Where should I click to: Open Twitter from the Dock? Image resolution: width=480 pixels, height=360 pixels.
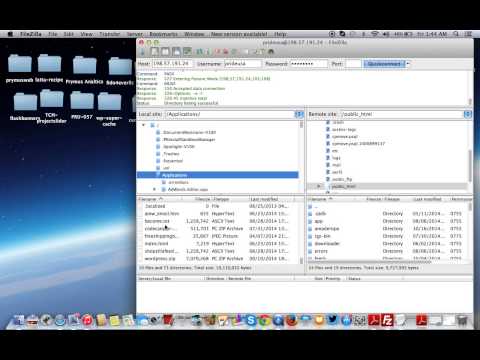tap(332, 320)
